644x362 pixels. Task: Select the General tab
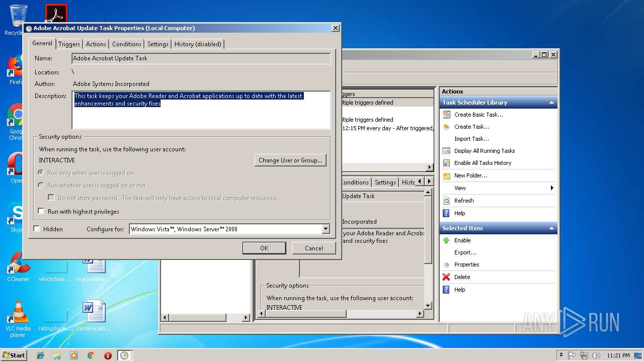pos(42,43)
